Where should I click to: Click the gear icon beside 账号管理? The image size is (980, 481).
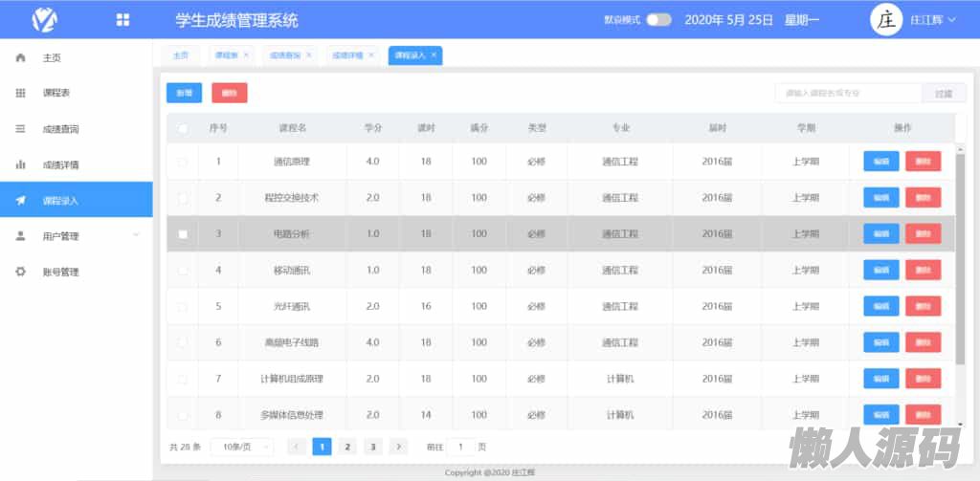coord(20,272)
